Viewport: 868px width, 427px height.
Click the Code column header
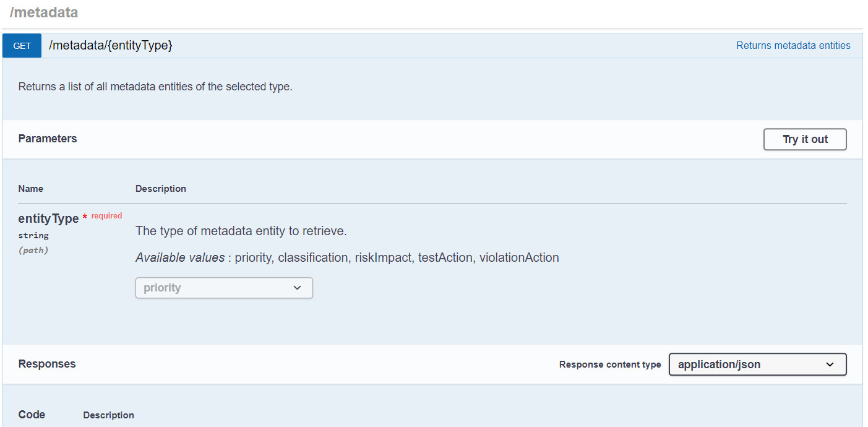(x=32, y=415)
